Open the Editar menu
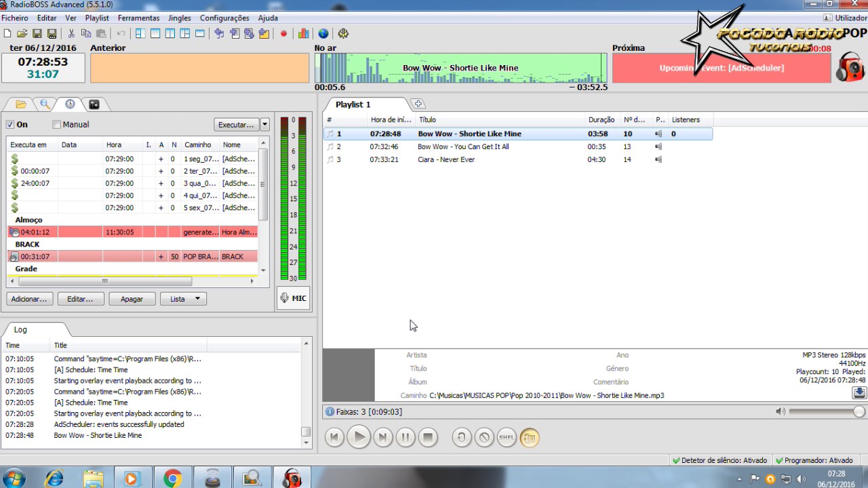Image resolution: width=868 pixels, height=488 pixels. (x=47, y=18)
